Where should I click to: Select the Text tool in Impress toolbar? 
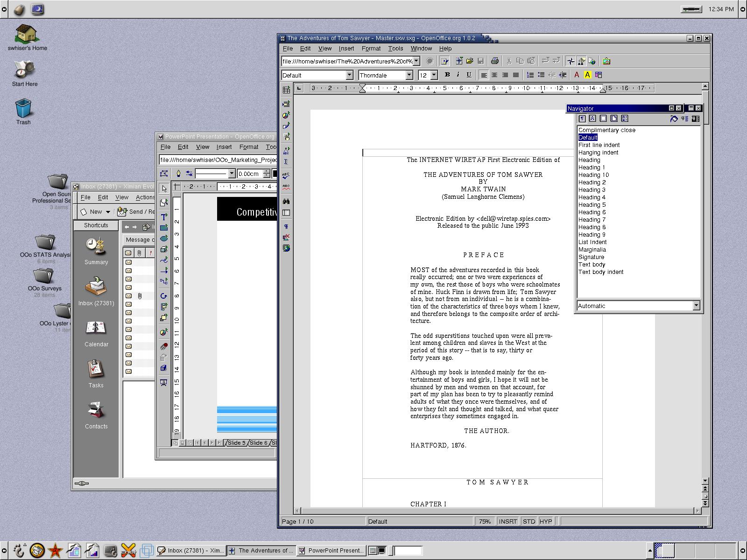[x=164, y=217]
